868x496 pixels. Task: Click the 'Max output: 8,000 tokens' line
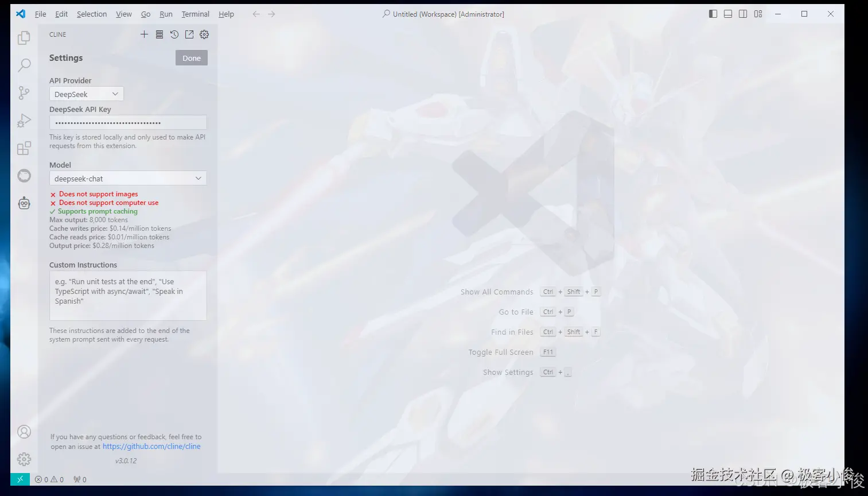point(88,220)
